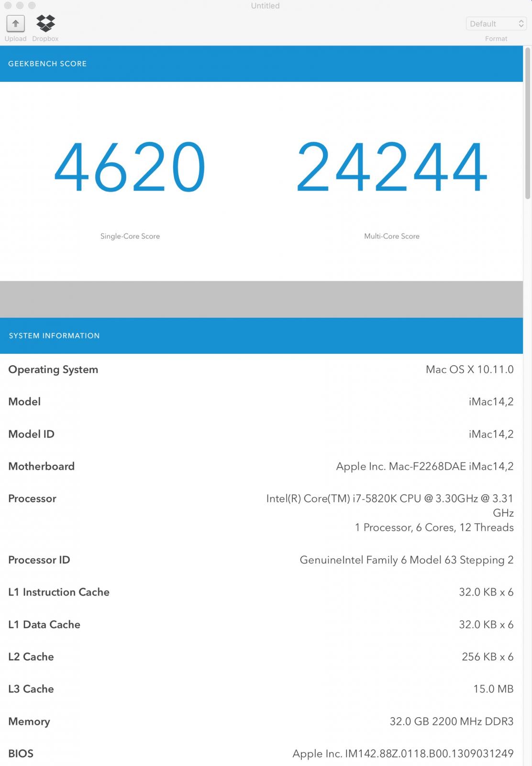This screenshot has width=532, height=766.
Task: Select the multi-core score 24244
Action: click(x=392, y=167)
